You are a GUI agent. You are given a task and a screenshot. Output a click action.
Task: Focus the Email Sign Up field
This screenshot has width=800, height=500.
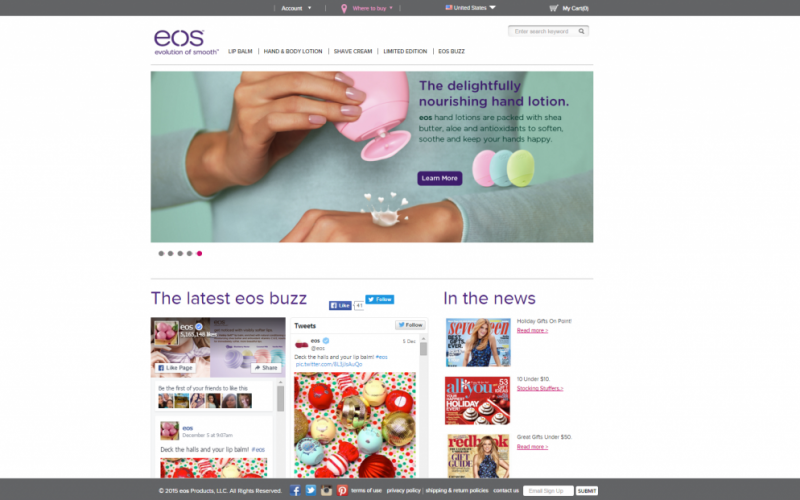[x=548, y=491]
